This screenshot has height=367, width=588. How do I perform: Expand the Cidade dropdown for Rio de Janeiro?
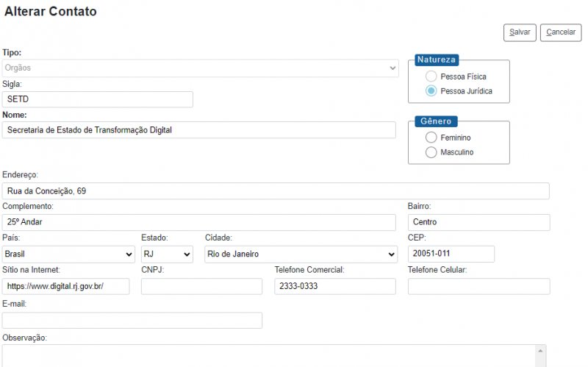coord(301,254)
